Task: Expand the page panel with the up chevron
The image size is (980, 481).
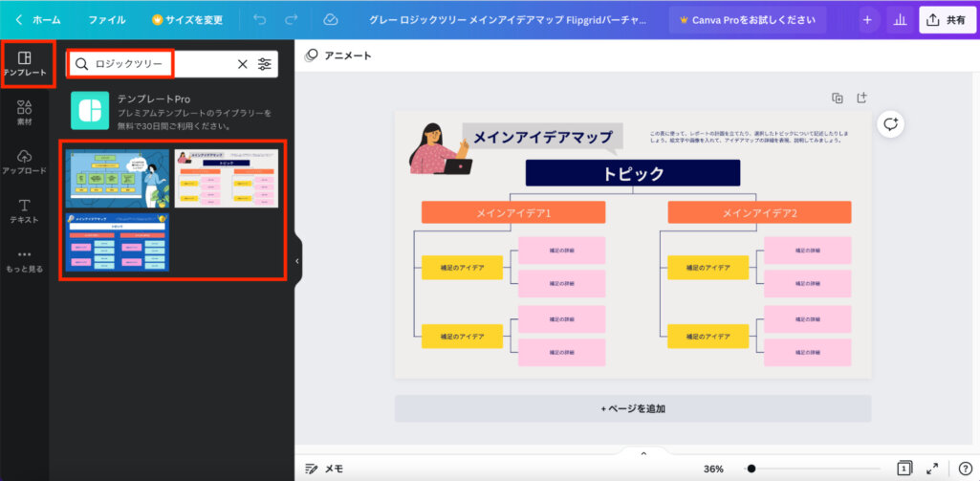Action: [x=643, y=453]
